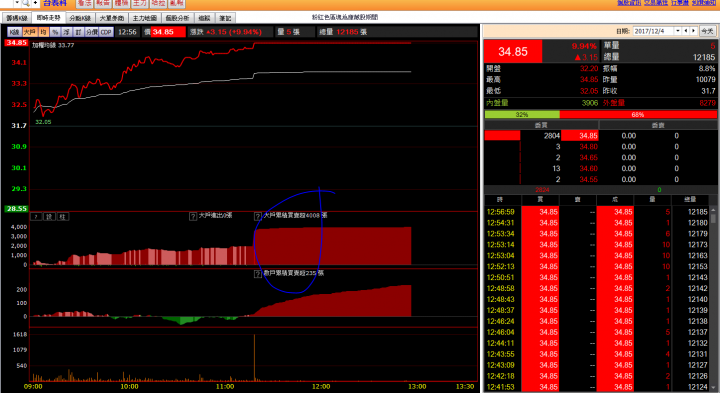Select the 12:48:58 trade row

pyautogui.click(x=597, y=288)
